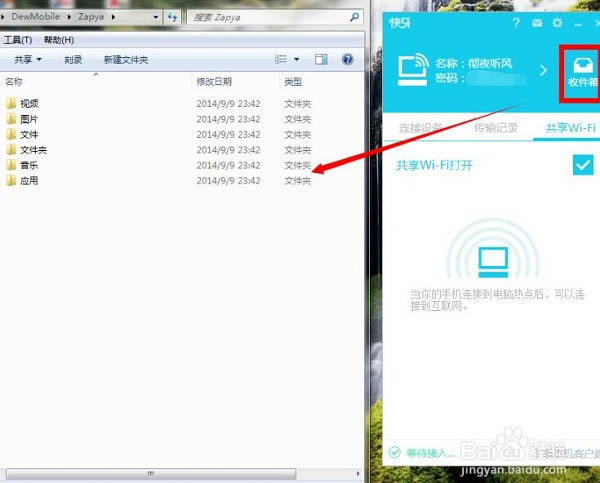This screenshot has height=483, width=600.
Task: Switch to the 传输记录 tab
Action: (x=495, y=128)
